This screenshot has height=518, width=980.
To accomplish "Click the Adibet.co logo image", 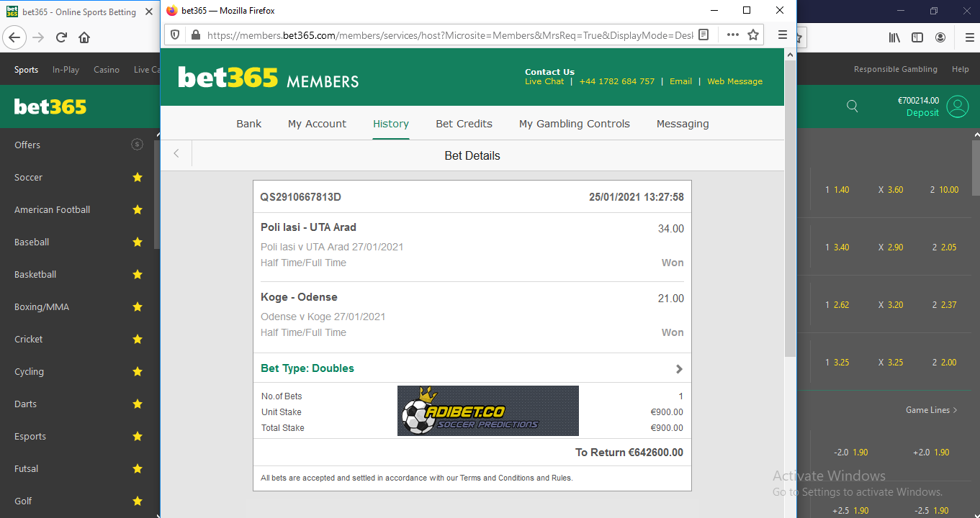I will coord(488,411).
